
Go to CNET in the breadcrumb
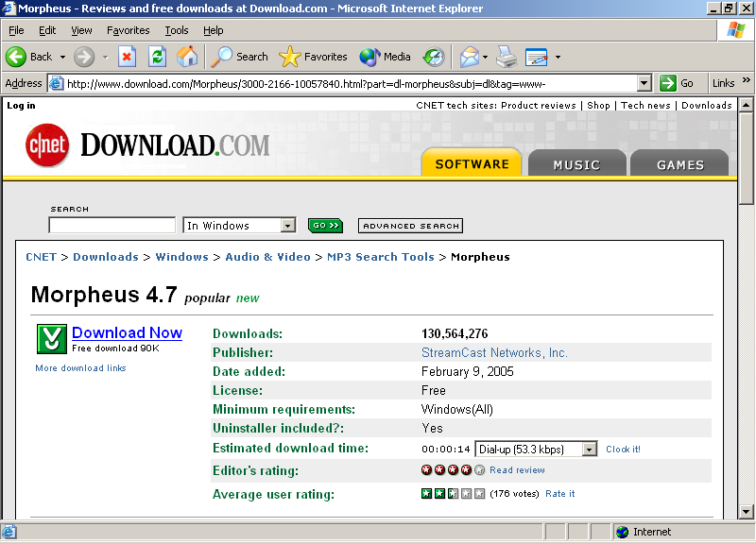coord(41,257)
